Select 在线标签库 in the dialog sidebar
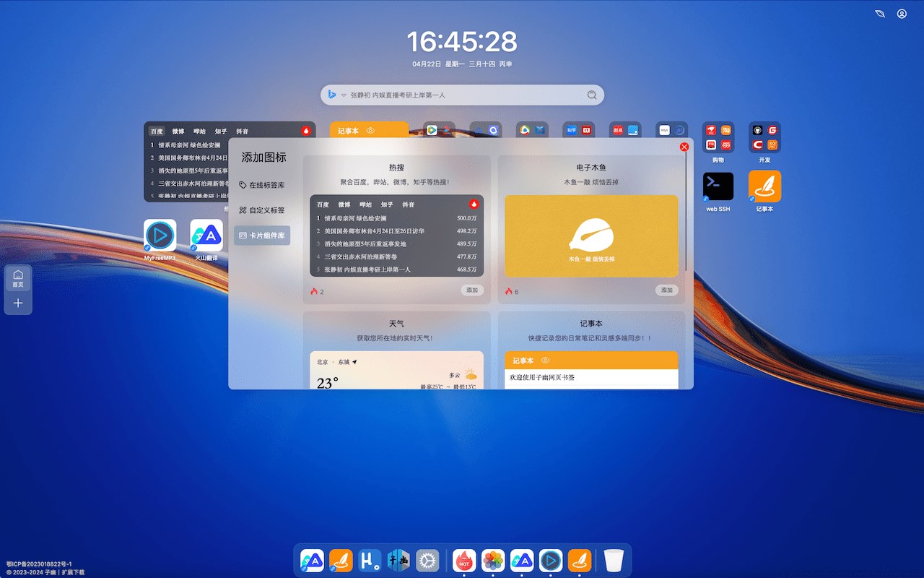 (x=262, y=185)
